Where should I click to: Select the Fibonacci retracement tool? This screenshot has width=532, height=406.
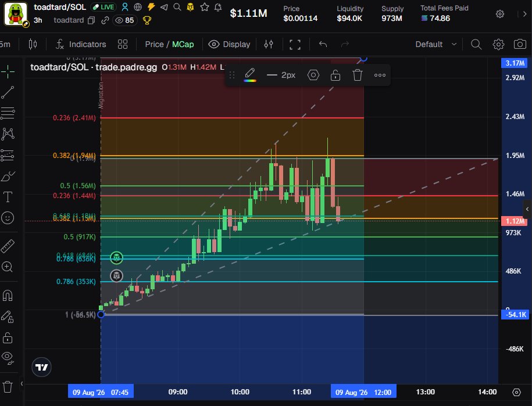(x=8, y=113)
